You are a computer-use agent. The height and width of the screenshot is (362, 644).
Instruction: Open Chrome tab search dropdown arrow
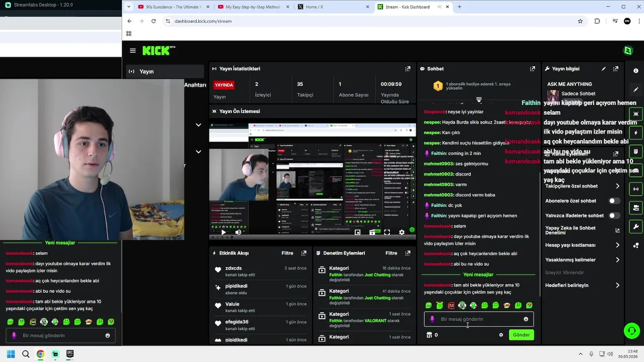[x=129, y=7]
